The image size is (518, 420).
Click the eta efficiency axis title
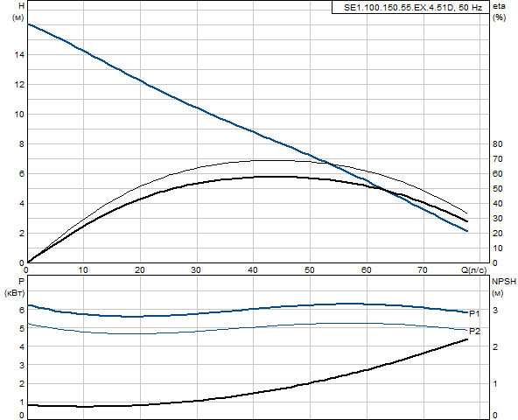click(499, 6)
